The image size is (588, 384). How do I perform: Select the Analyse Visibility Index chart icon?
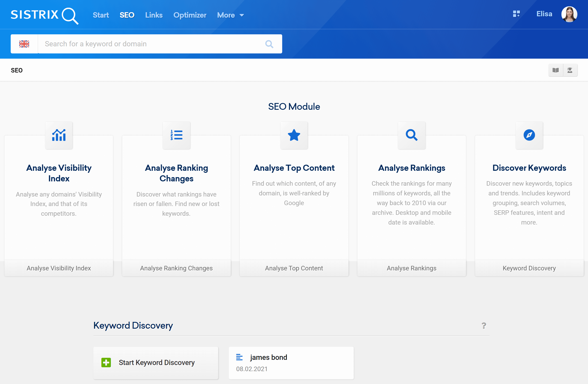point(59,135)
